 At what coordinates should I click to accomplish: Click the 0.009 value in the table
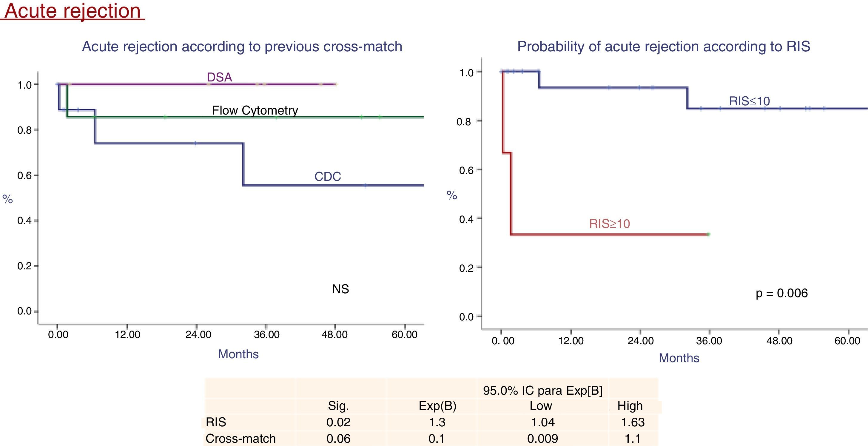[542, 439]
